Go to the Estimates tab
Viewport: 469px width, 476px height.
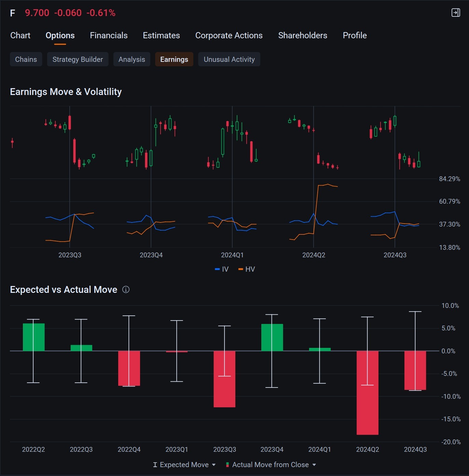(x=161, y=36)
